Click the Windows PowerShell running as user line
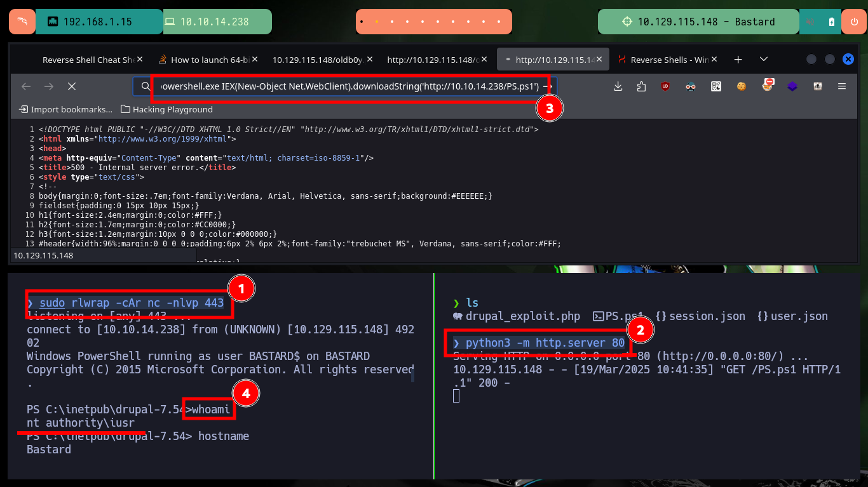This screenshot has height=487, width=868. [x=198, y=356]
